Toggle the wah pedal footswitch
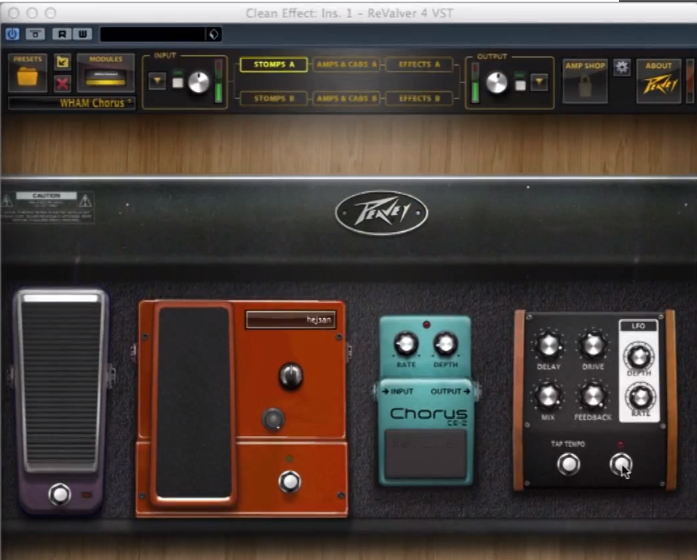 click(x=60, y=494)
